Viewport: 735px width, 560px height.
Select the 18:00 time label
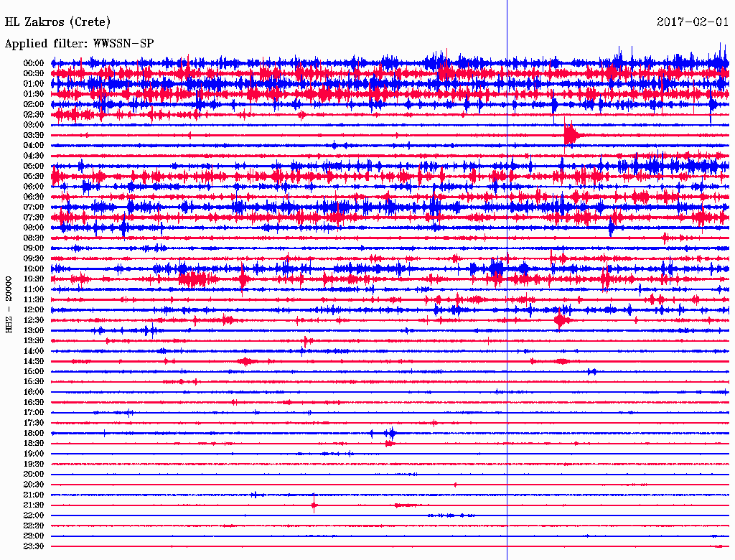pyautogui.click(x=34, y=433)
